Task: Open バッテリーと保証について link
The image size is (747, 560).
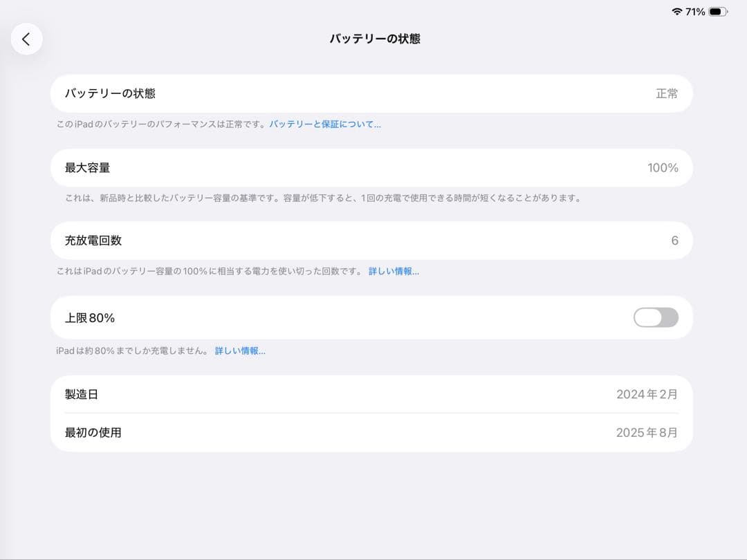Action: pyautogui.click(x=325, y=124)
